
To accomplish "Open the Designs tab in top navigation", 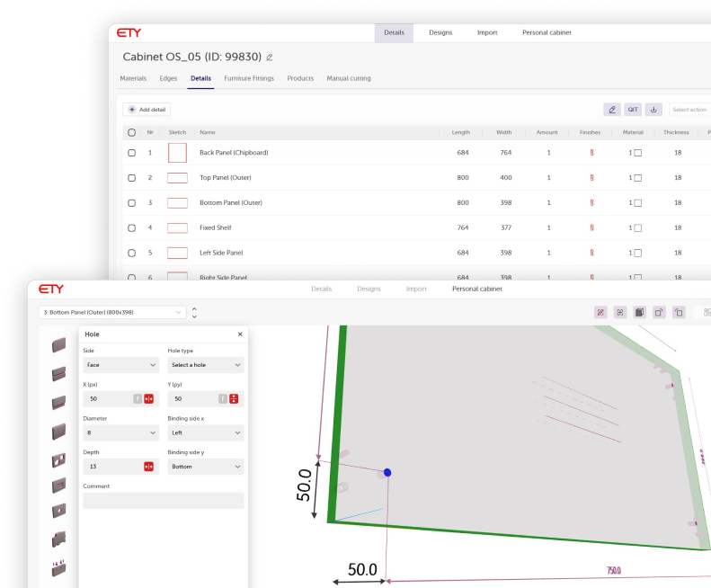I will pyautogui.click(x=440, y=32).
